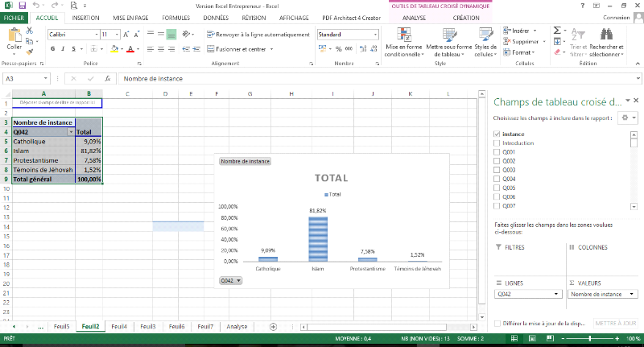Expand the Calibri font name dropdown
This screenshot has height=347, width=644.
point(93,35)
